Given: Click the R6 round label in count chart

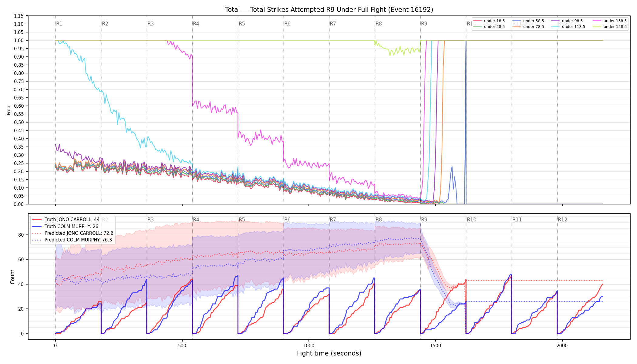Looking at the screenshot, I should coord(287,220).
